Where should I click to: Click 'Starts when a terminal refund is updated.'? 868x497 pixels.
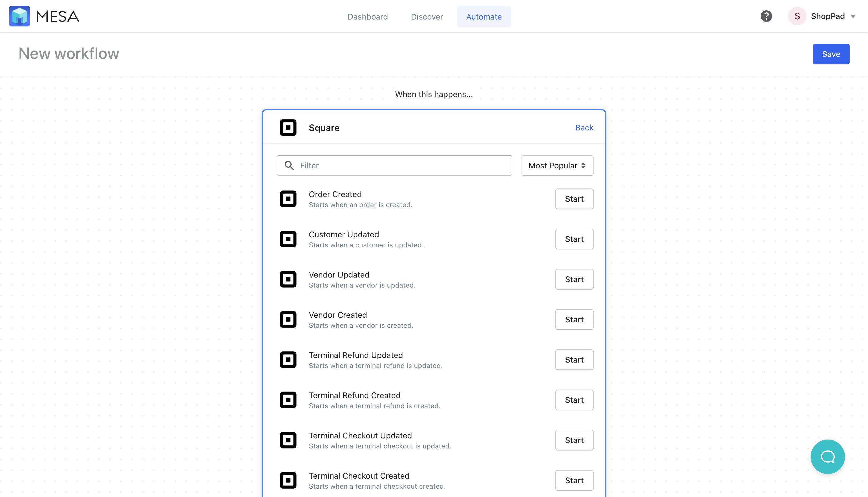point(375,366)
